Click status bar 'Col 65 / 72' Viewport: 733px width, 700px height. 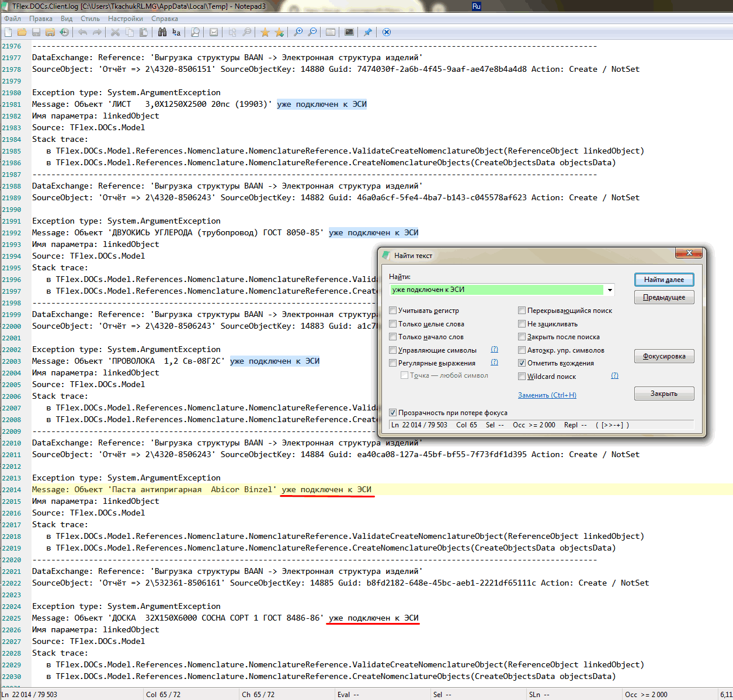point(164,694)
